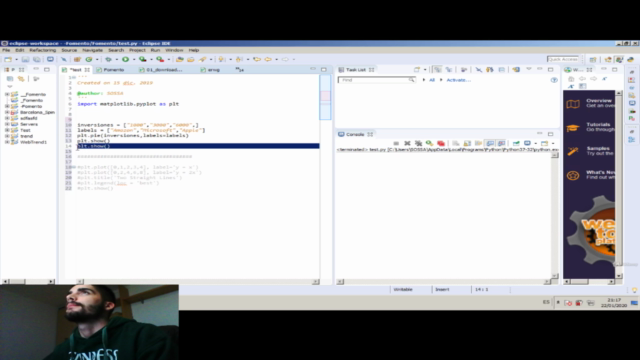The image size is (640, 360).
Task: Expand the Servers project tree node
Action: tap(7, 124)
